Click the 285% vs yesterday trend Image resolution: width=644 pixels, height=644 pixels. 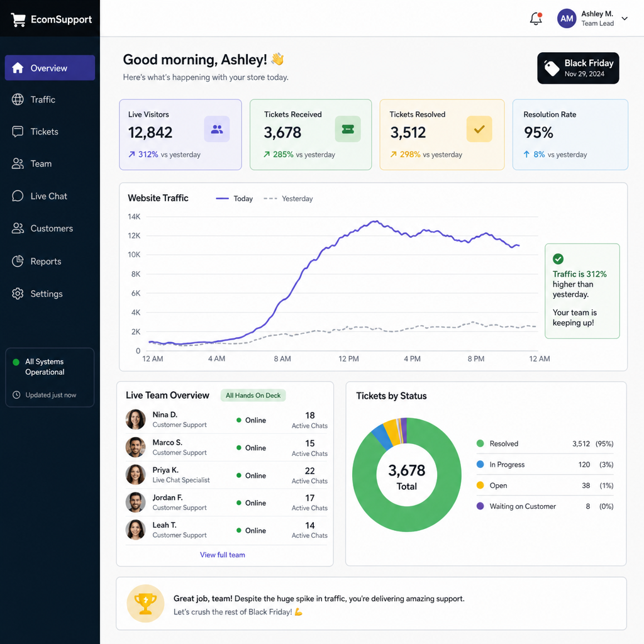pyautogui.click(x=299, y=155)
